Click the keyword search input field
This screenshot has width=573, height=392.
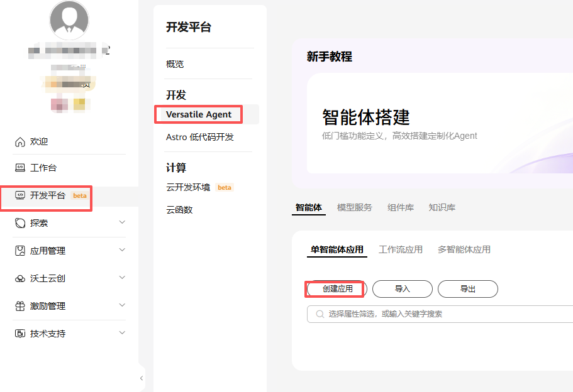point(390,313)
